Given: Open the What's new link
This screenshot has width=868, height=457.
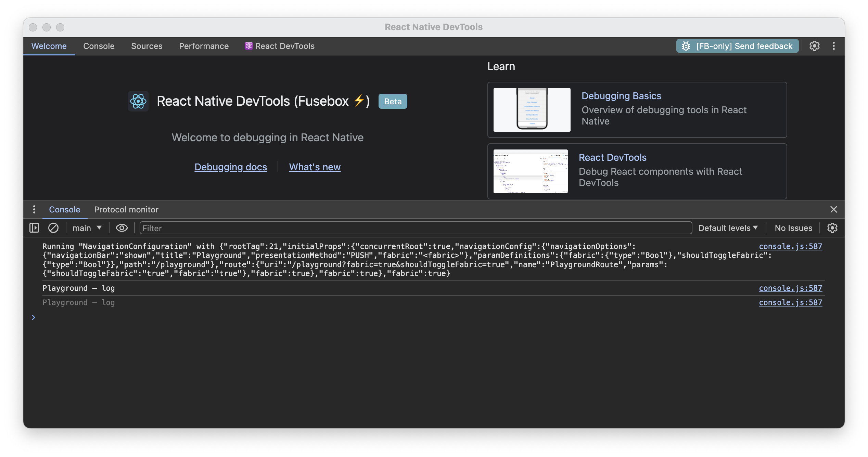Looking at the screenshot, I should coord(315,167).
